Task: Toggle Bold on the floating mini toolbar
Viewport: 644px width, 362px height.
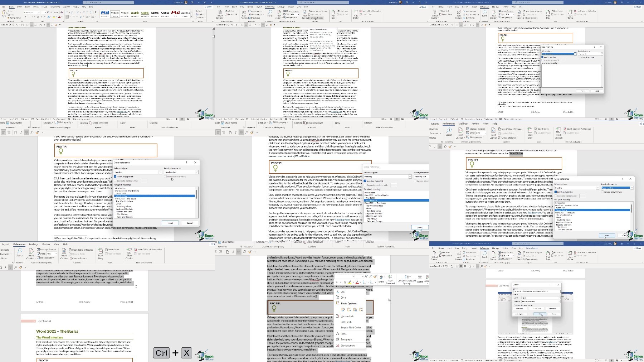Action: 337,282
